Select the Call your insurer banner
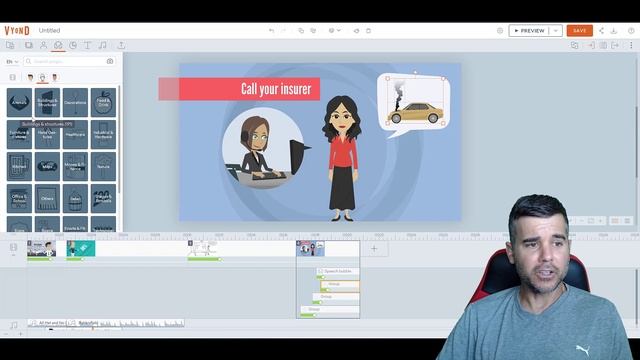 click(239, 89)
